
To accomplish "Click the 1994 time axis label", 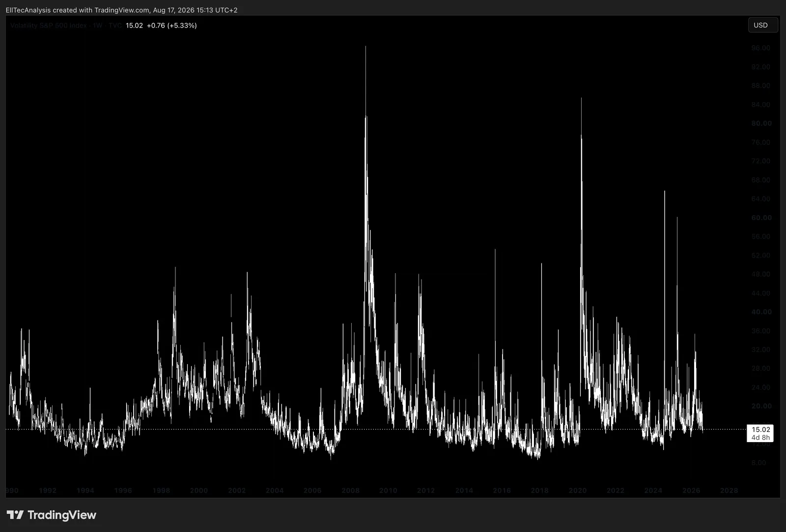I will point(85,490).
